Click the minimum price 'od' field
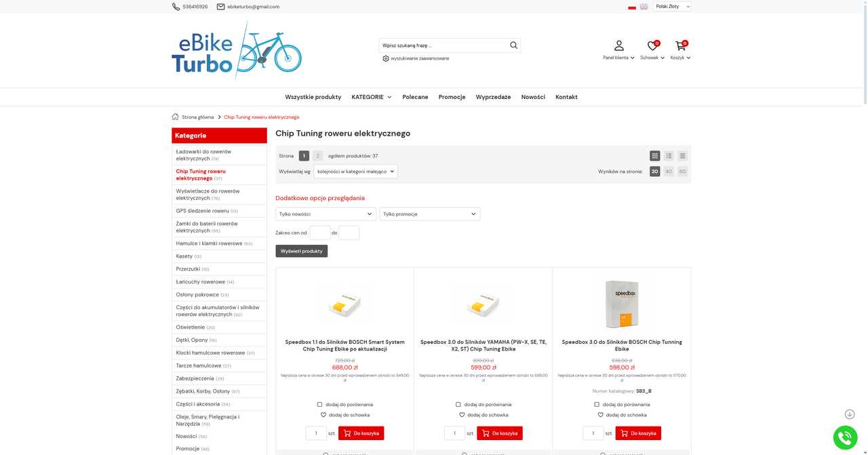The width and height of the screenshot is (868, 455). (320, 233)
